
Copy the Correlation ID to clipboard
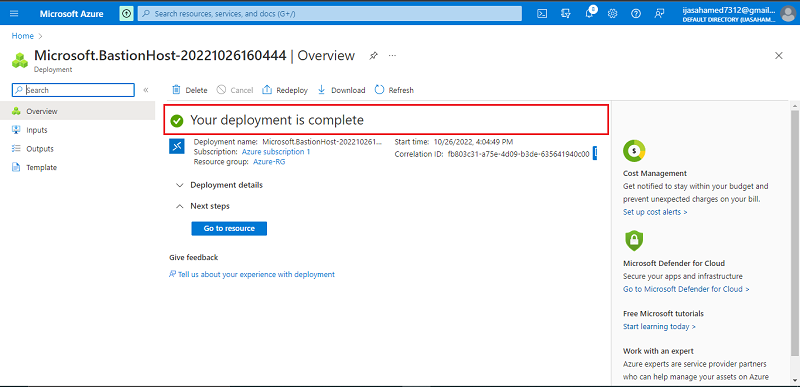594,153
